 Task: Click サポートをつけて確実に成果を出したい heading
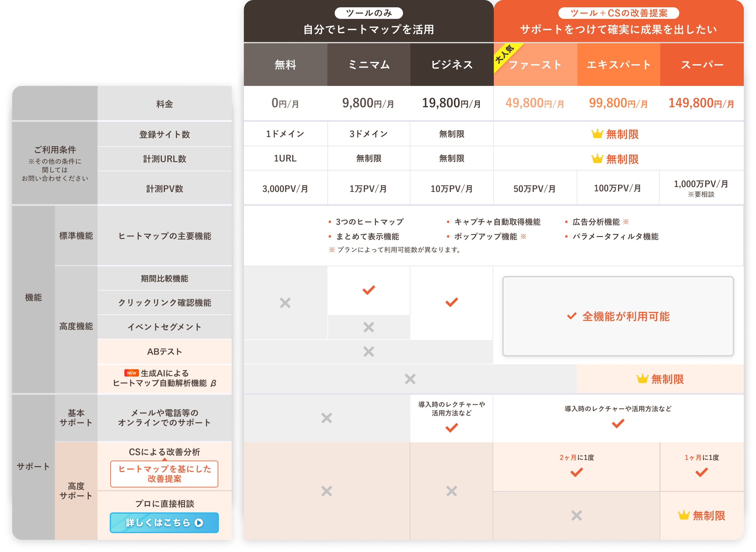pos(619,30)
